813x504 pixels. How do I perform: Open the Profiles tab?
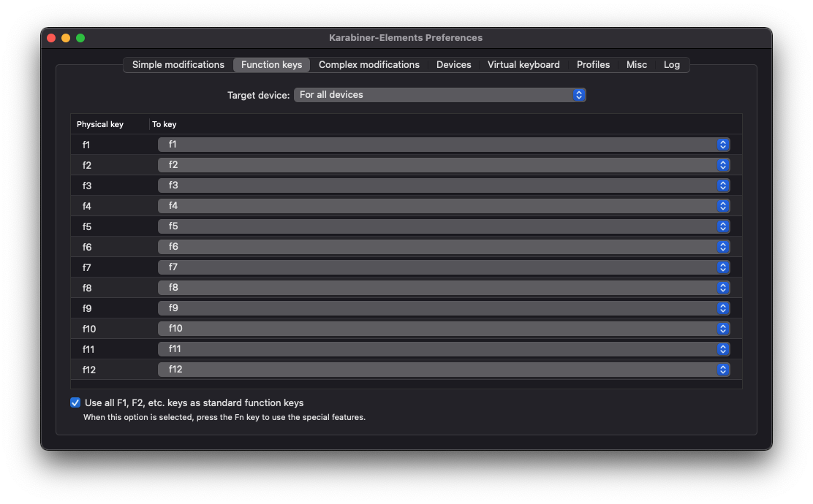tap(593, 65)
